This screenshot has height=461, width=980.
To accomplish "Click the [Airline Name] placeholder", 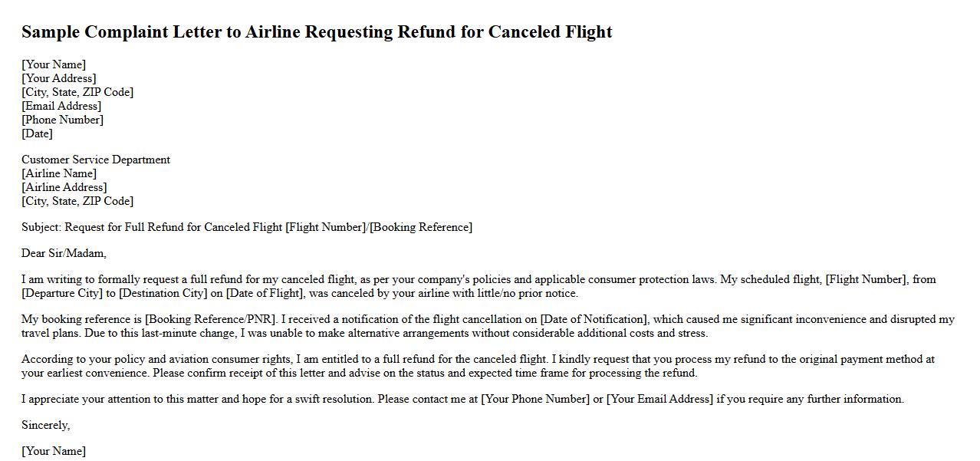I will pos(59,173).
